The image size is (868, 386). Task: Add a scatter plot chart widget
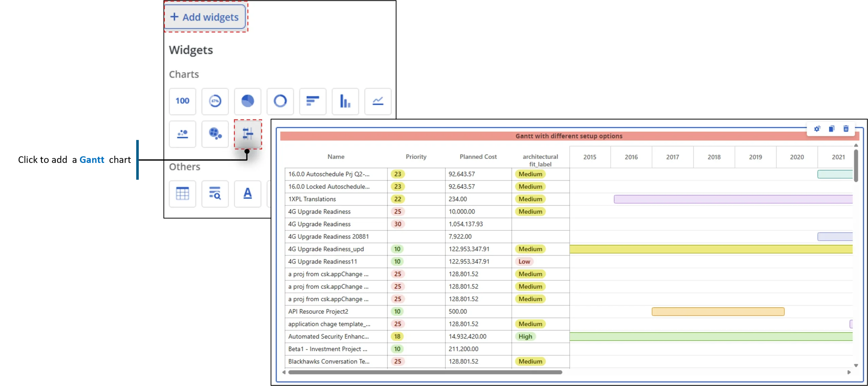click(182, 134)
